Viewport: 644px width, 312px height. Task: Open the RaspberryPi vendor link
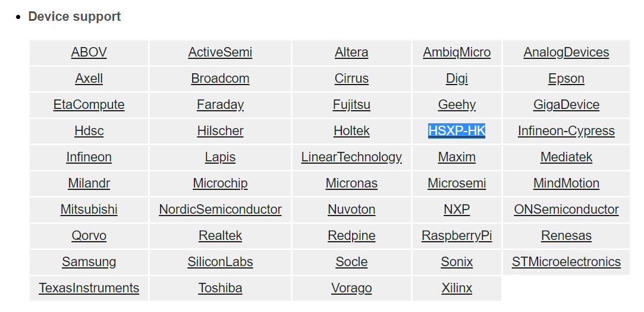457,236
